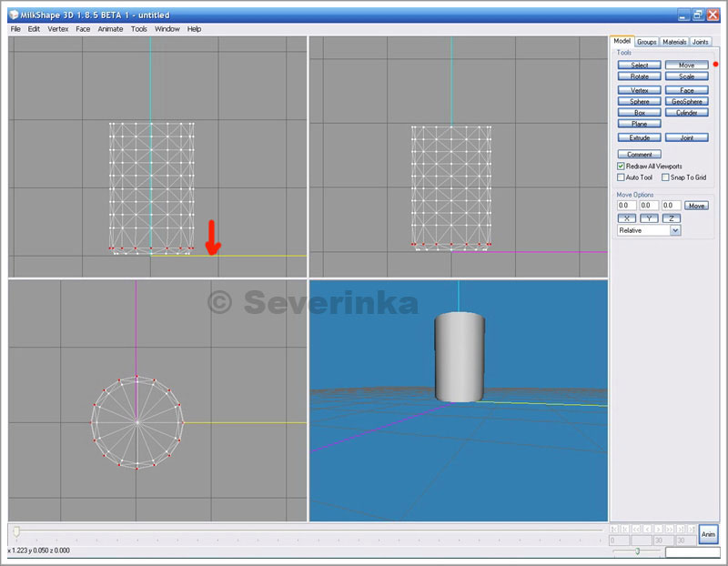Click the first Move Options value field
Viewport: 728px width, 566px height.
(x=626, y=206)
